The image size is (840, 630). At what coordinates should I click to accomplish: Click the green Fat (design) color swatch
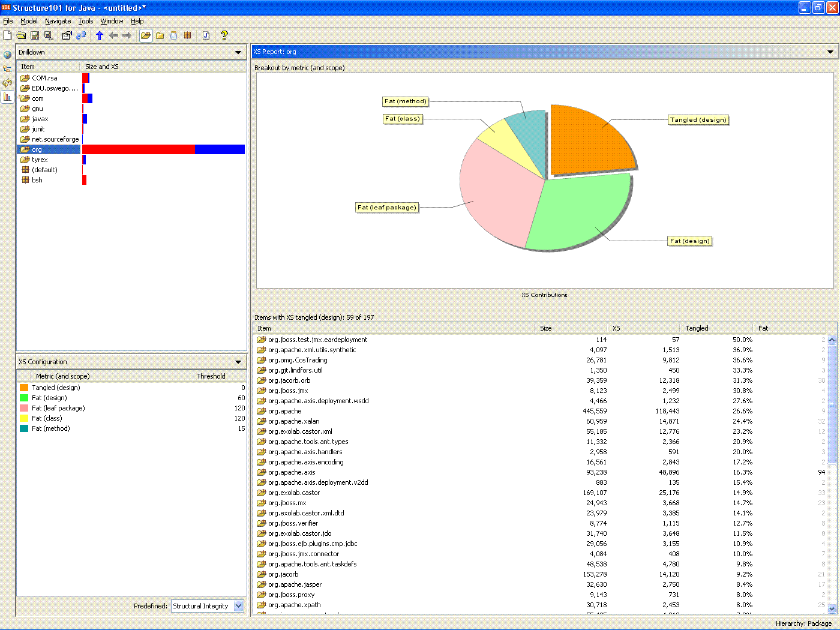click(x=24, y=398)
